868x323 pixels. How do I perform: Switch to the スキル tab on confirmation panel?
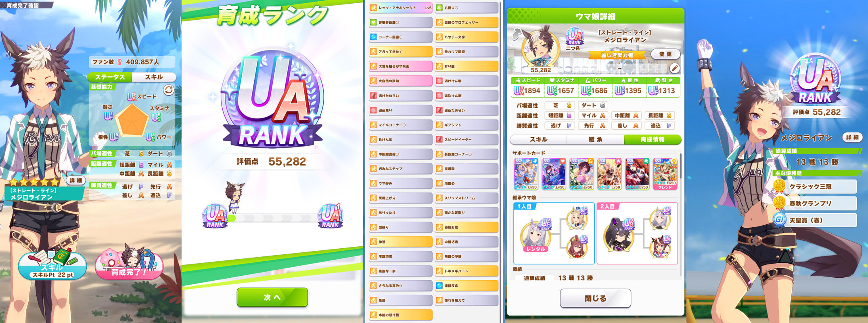click(x=154, y=77)
